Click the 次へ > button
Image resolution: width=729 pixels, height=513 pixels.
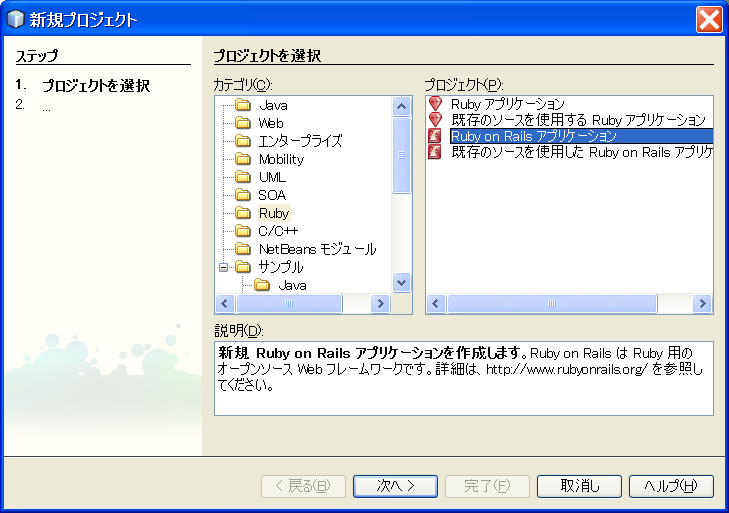pyautogui.click(x=395, y=486)
